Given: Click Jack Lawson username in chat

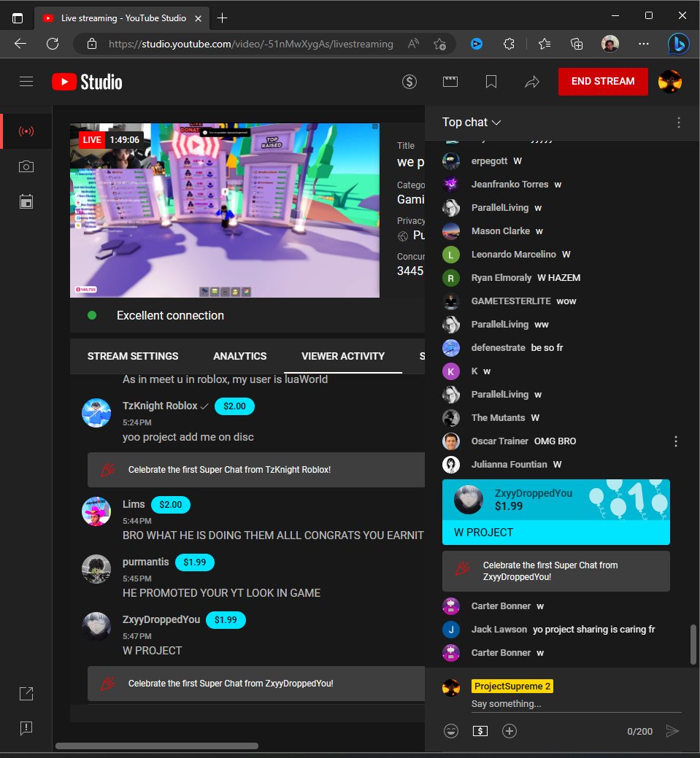Looking at the screenshot, I should click(499, 630).
